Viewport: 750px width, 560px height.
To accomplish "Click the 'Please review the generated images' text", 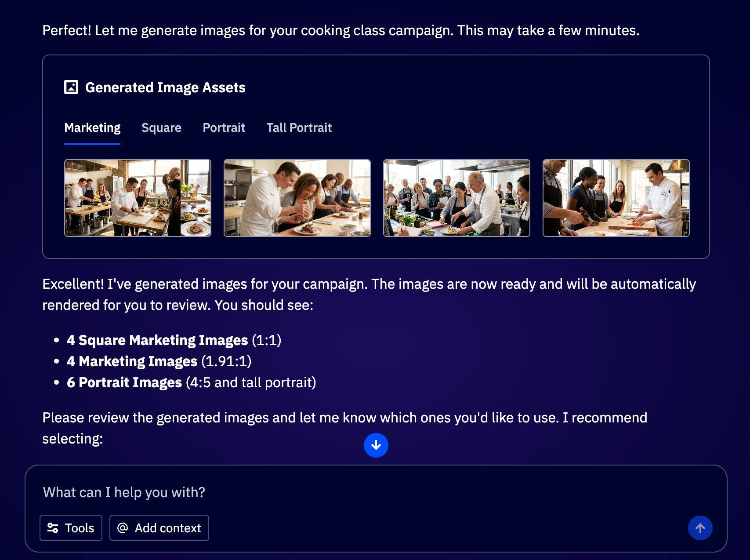I will point(345,428).
